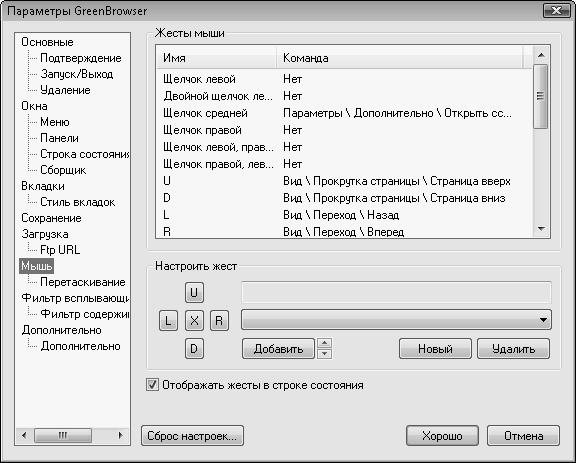Confirm settings with 'Хорошо' button
The height and width of the screenshot is (463, 576).
(442, 436)
